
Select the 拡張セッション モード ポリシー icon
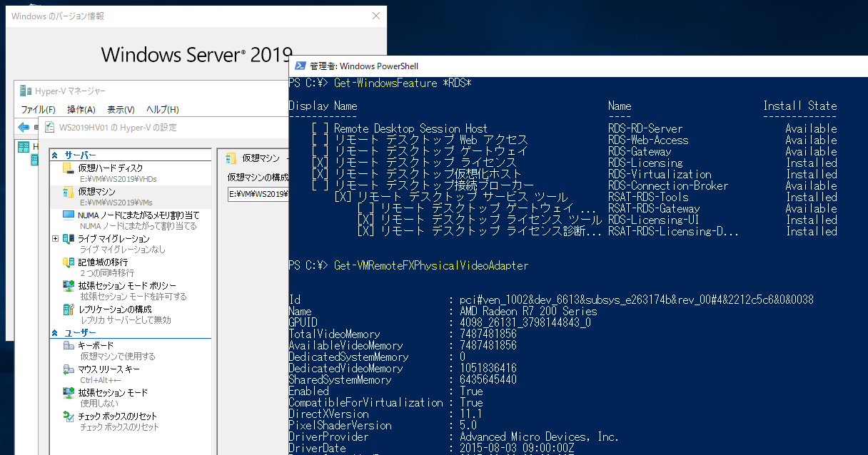(69, 286)
